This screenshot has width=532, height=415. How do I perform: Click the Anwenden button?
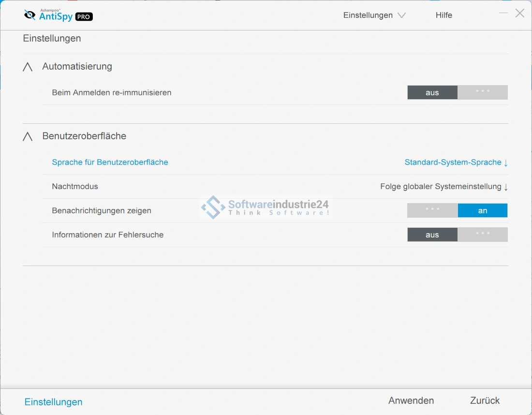411,400
